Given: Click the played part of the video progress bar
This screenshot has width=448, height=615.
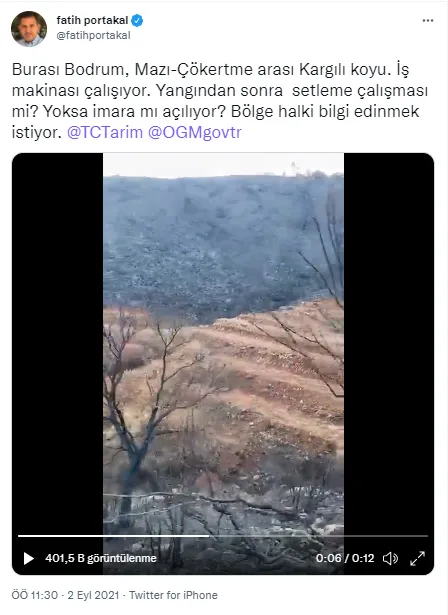Looking at the screenshot, I should 114,536.
